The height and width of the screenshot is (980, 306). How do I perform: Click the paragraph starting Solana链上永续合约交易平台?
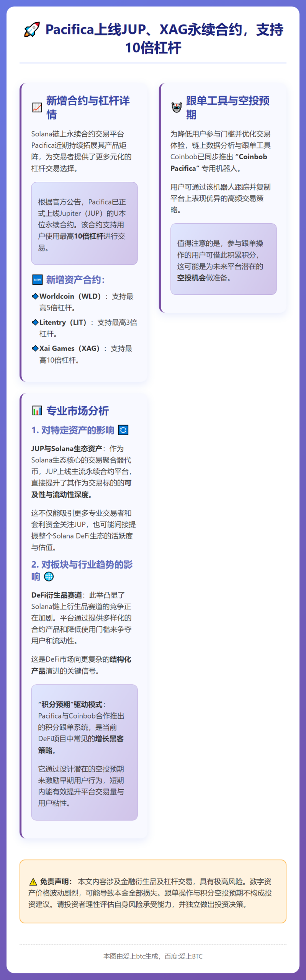81,151
